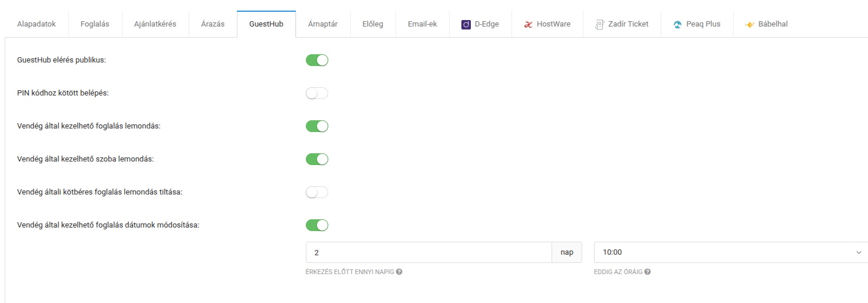868x303 pixels.
Task: Click the D-Edge logo icon
Action: [x=466, y=25]
